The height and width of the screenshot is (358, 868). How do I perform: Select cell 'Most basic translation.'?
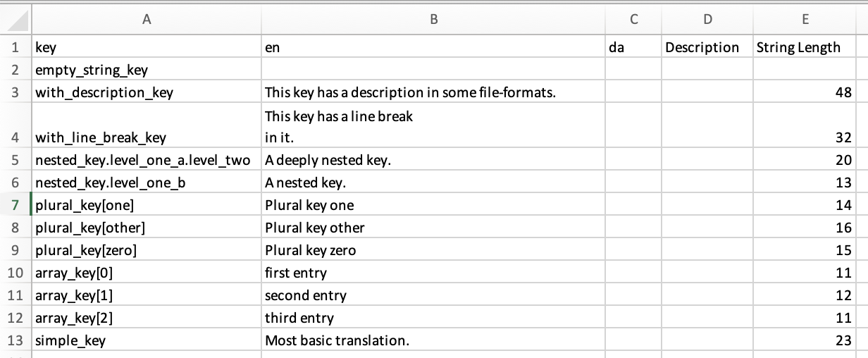coord(433,340)
